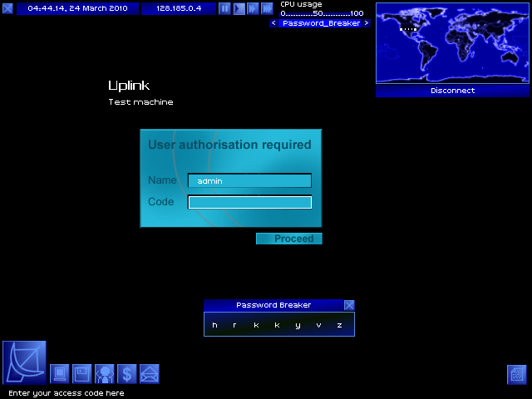Click the Proceed button
The height and width of the screenshot is (399, 532).
289,239
